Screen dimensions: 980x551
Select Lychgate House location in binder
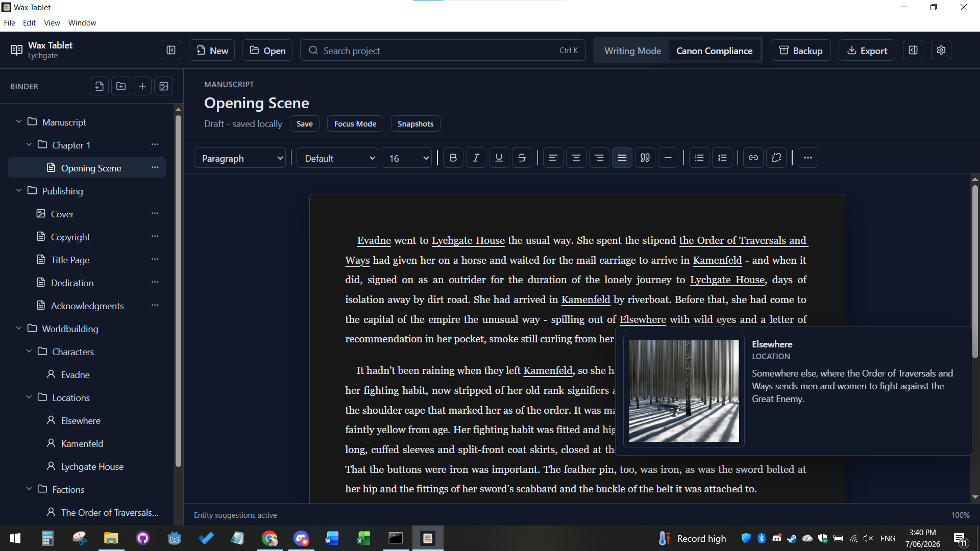click(x=87, y=466)
